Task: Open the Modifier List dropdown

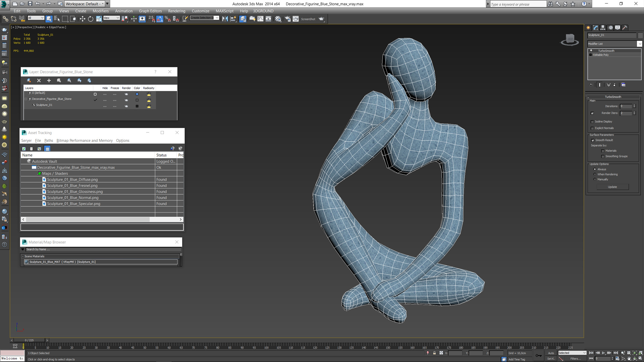Action: click(639, 44)
